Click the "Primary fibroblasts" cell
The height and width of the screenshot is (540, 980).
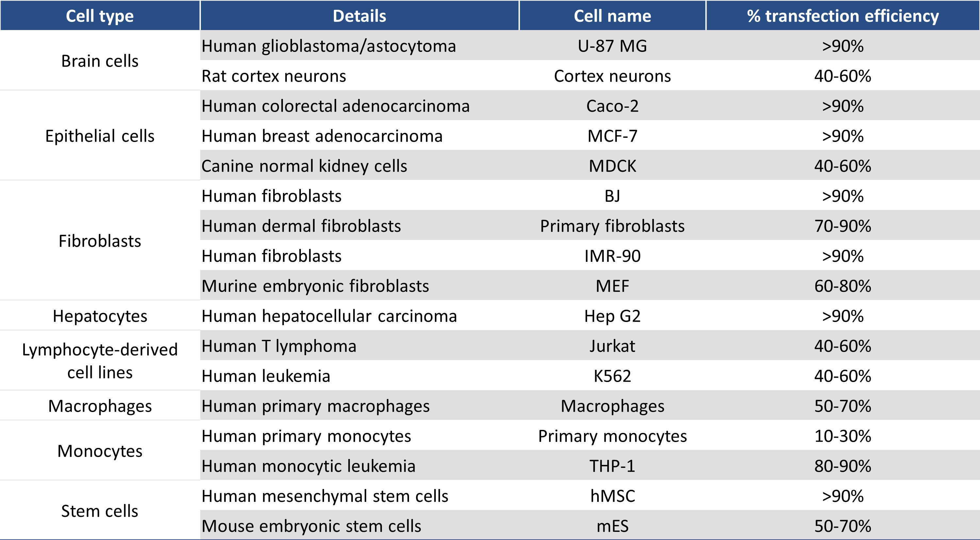pos(612,226)
